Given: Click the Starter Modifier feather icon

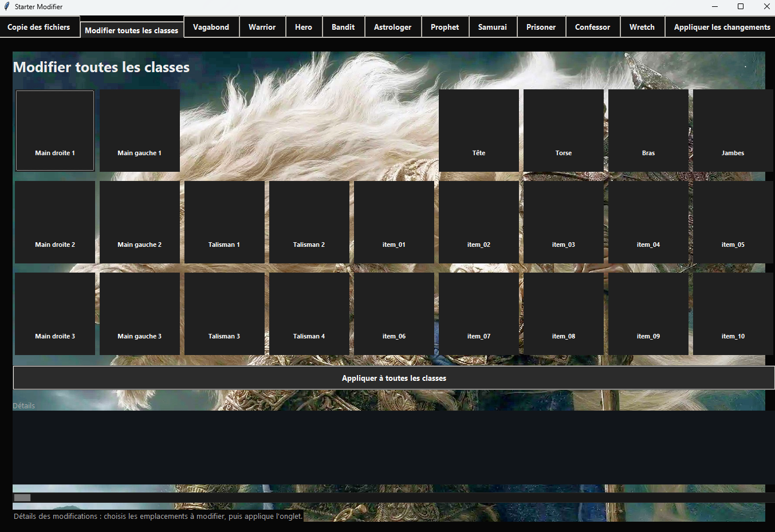Looking at the screenshot, I should (7, 6).
